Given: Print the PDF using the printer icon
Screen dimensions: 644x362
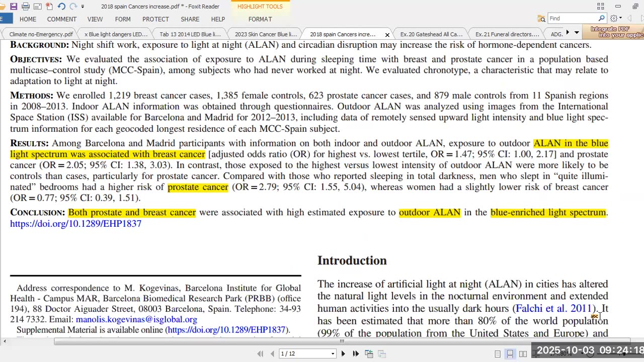Looking at the screenshot, I should point(25,7).
